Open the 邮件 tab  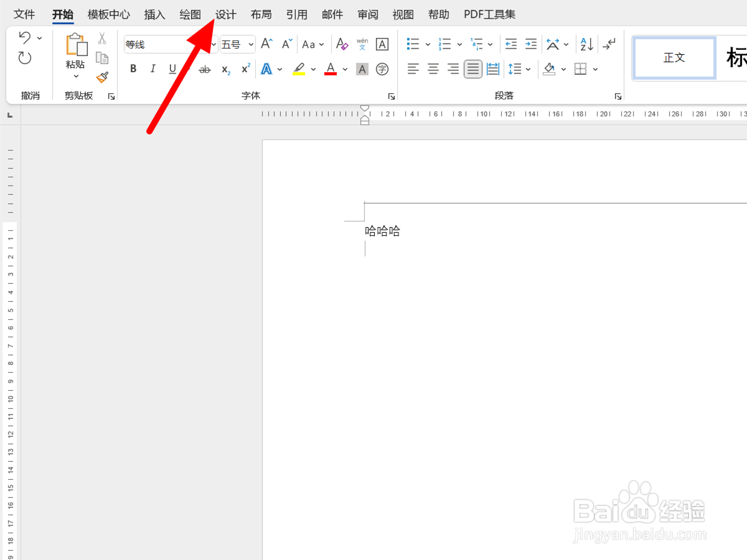(332, 14)
